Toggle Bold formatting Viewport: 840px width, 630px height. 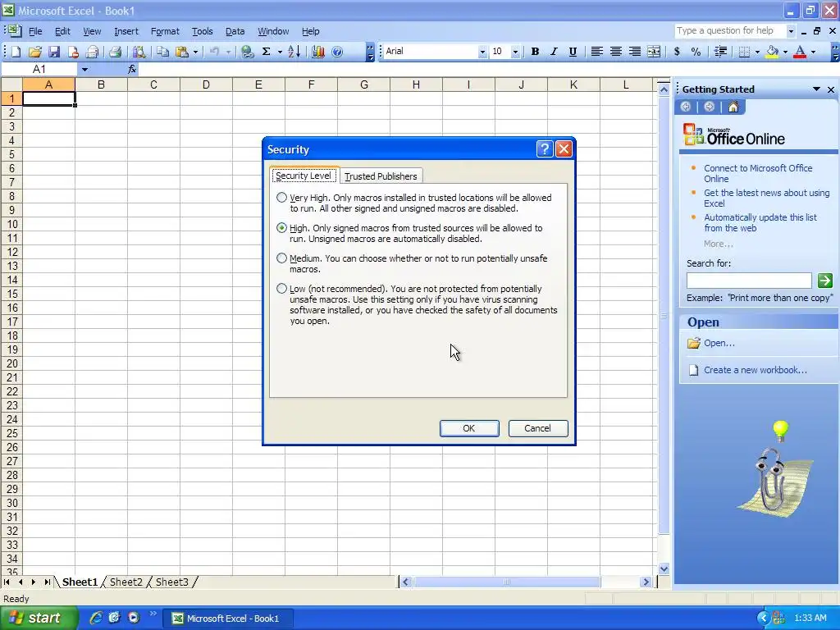tap(535, 52)
